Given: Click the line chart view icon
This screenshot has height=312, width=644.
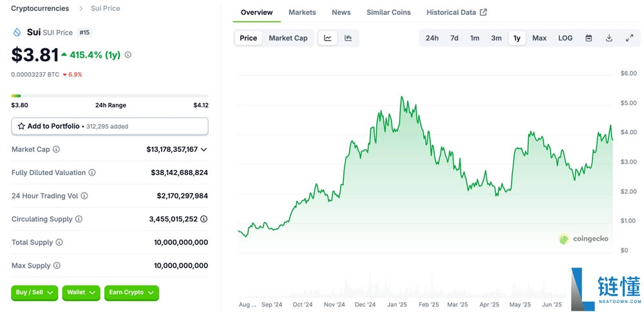Looking at the screenshot, I should click(x=328, y=38).
